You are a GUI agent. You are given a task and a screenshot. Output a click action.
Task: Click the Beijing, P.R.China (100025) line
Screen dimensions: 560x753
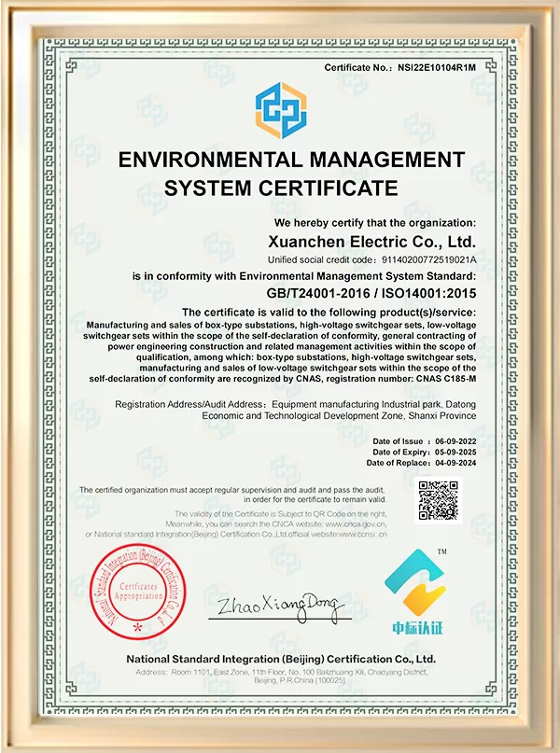[300, 680]
